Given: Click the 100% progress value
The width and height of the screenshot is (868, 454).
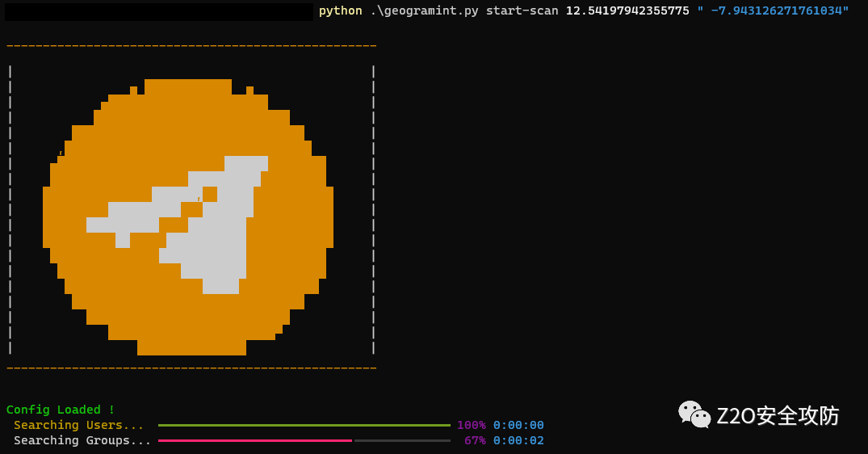Looking at the screenshot, I should (471, 425).
